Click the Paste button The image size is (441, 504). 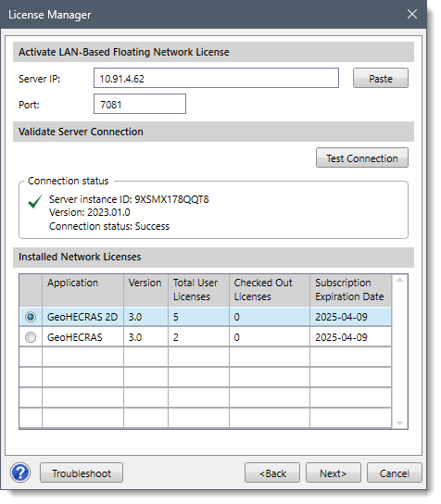pos(381,78)
